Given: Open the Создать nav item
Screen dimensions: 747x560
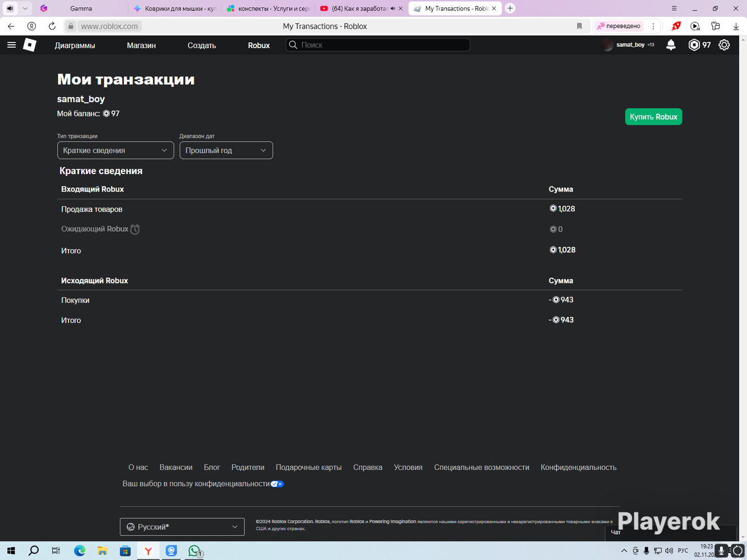Looking at the screenshot, I should point(202,45).
